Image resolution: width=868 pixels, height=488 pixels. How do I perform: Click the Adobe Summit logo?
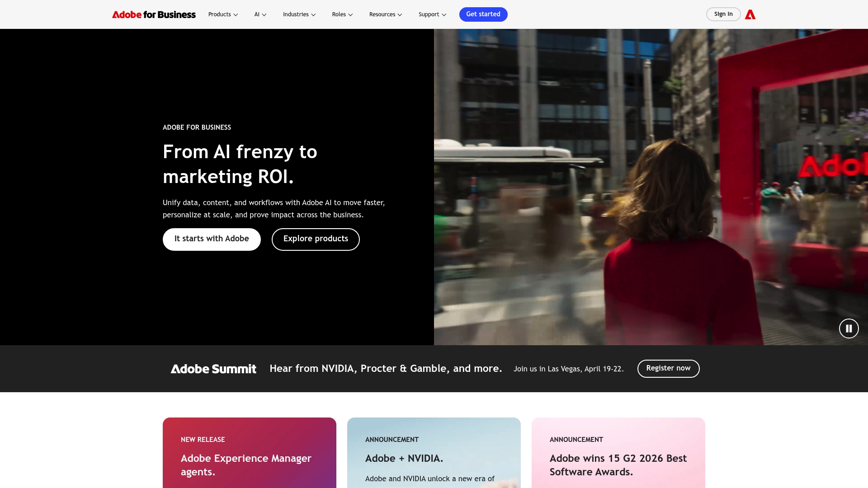213,369
